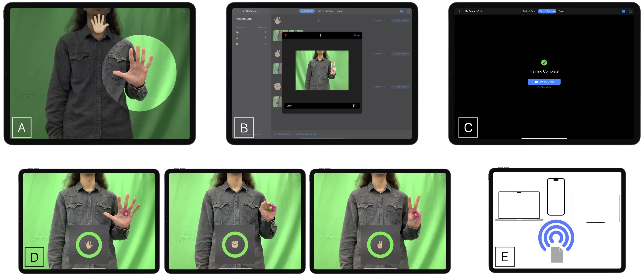644x277 pixels.
Task: Open the ellipsis options beside the open hand gesture
Action: (x=318, y=21)
